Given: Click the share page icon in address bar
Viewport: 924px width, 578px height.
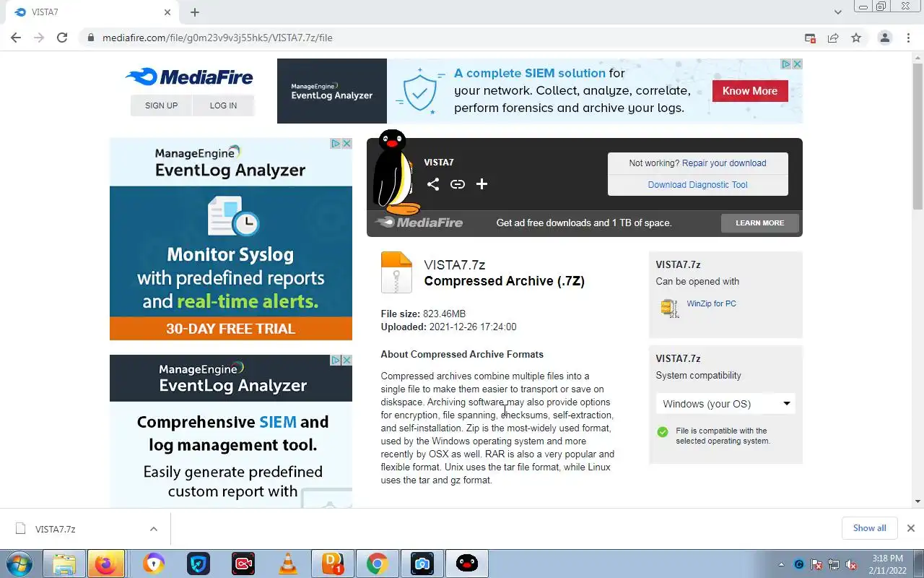Looking at the screenshot, I should [x=833, y=38].
